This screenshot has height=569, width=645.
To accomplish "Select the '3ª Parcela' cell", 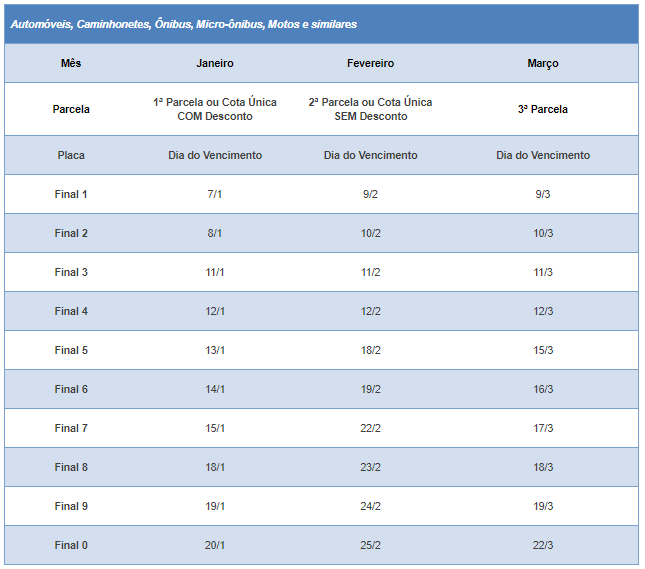I will (543, 109).
